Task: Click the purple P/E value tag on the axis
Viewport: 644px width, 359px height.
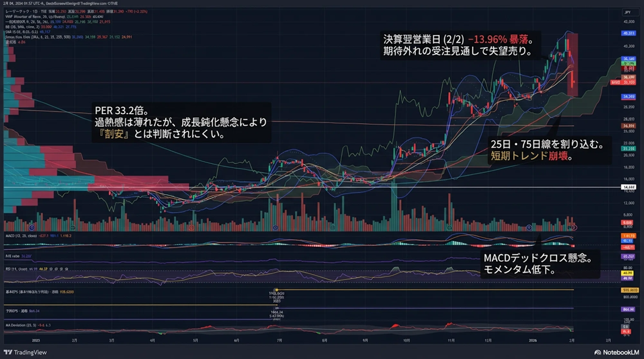Action: pyautogui.click(x=629, y=257)
